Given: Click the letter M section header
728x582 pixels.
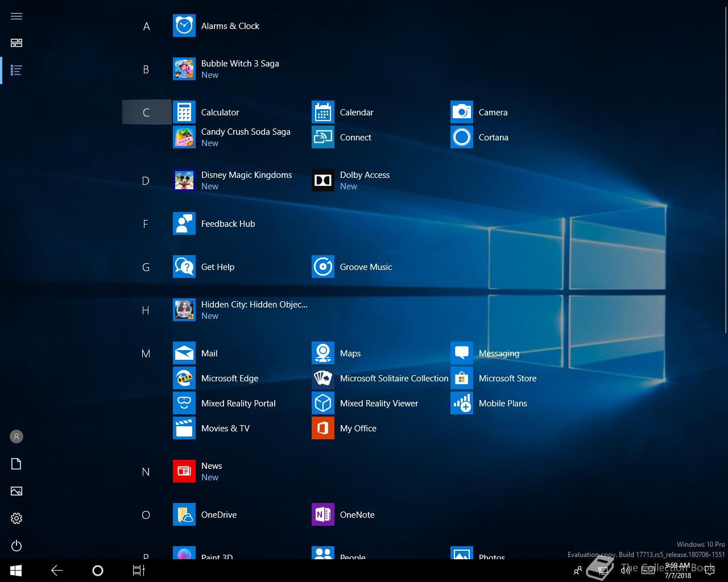Looking at the screenshot, I should (146, 354).
